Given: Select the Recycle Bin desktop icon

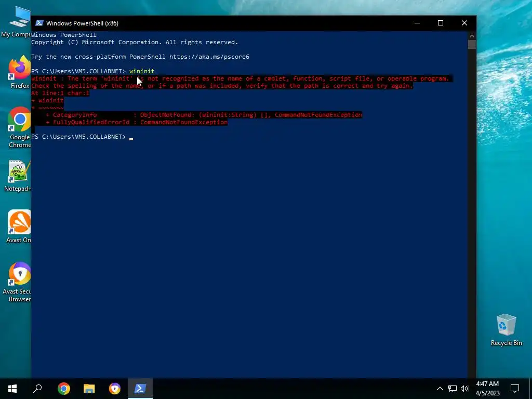Looking at the screenshot, I should click(x=506, y=330).
